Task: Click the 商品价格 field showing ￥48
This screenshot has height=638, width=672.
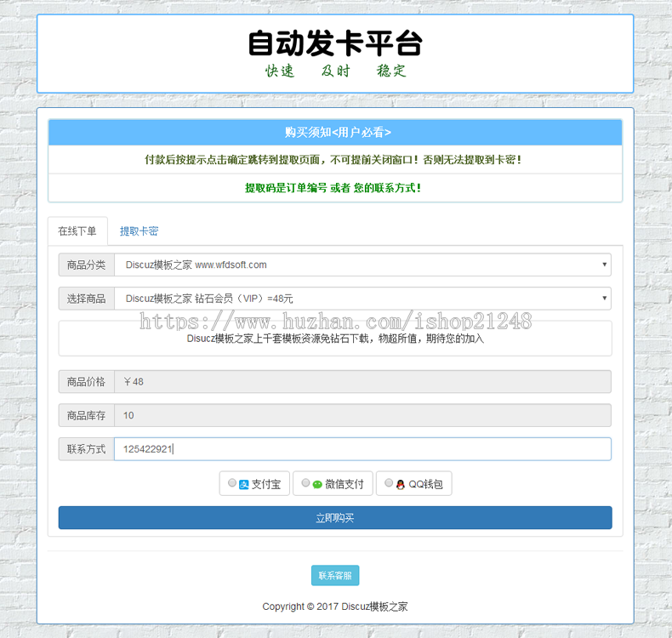Action: click(x=362, y=382)
